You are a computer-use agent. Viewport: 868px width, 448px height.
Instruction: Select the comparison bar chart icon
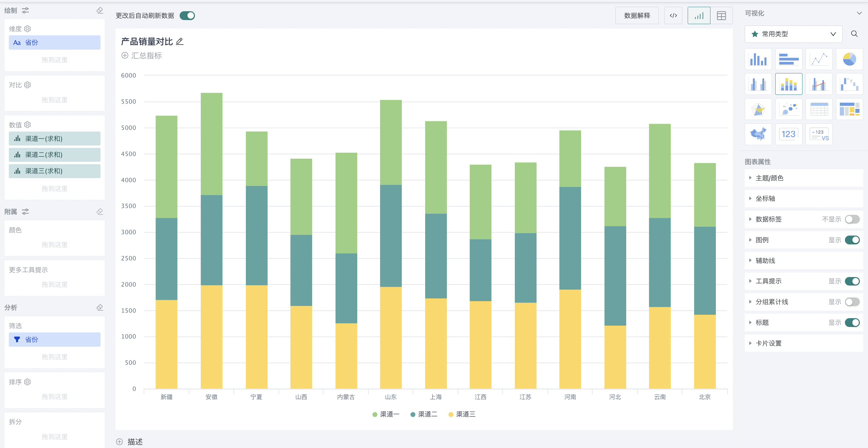[x=758, y=84]
